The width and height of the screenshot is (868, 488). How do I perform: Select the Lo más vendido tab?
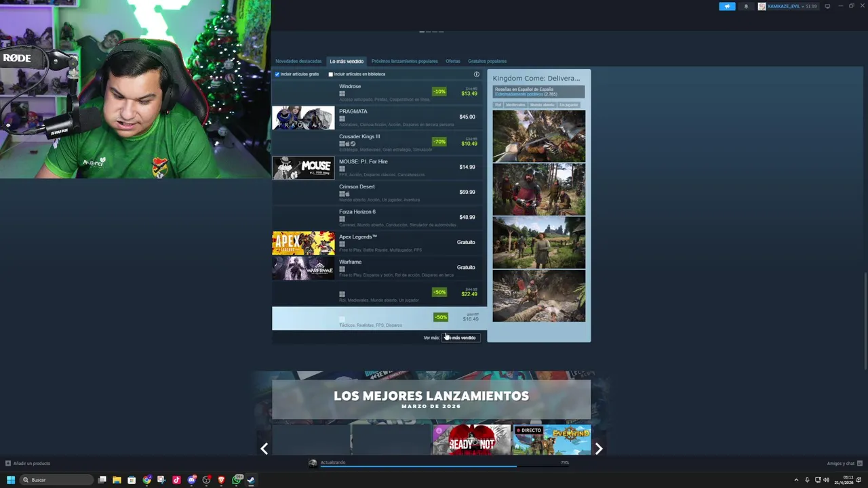click(347, 61)
